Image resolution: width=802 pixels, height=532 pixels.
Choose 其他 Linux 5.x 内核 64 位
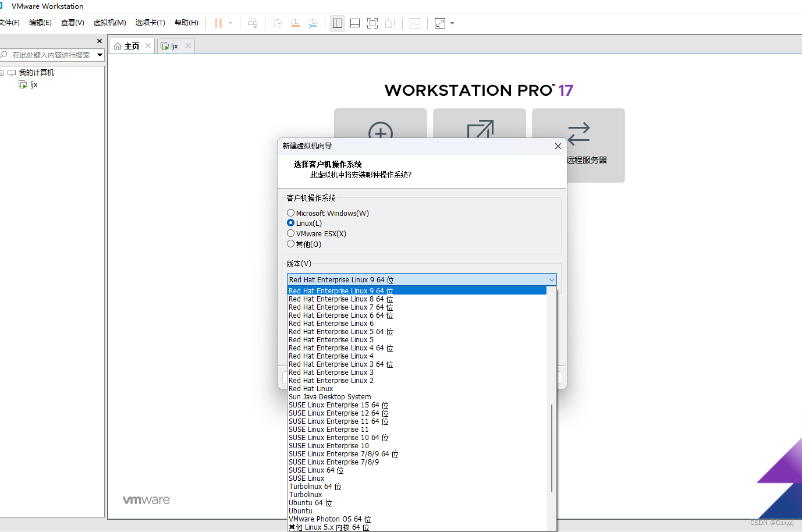[x=417, y=527]
